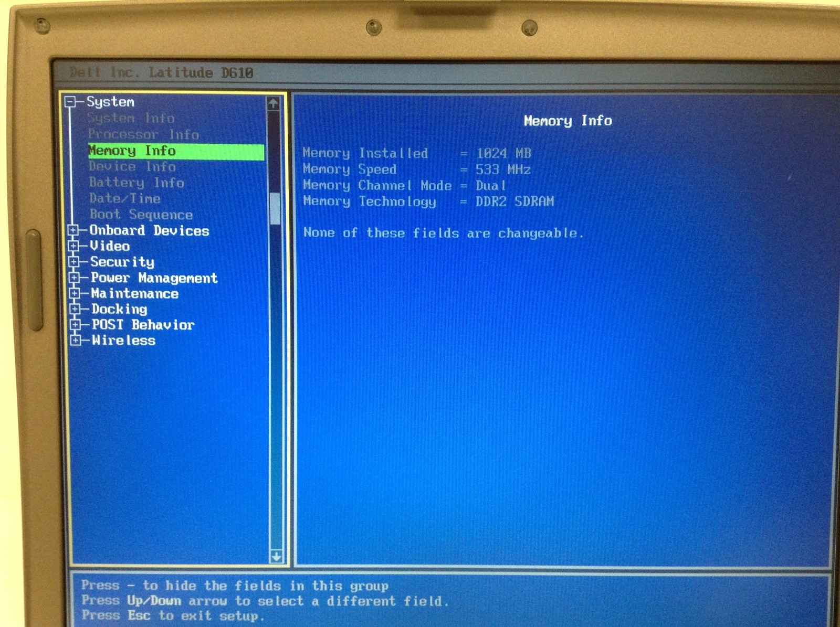The image size is (840, 627).
Task: Click the 'Memory Channel Mode' field label
Action: [377, 186]
